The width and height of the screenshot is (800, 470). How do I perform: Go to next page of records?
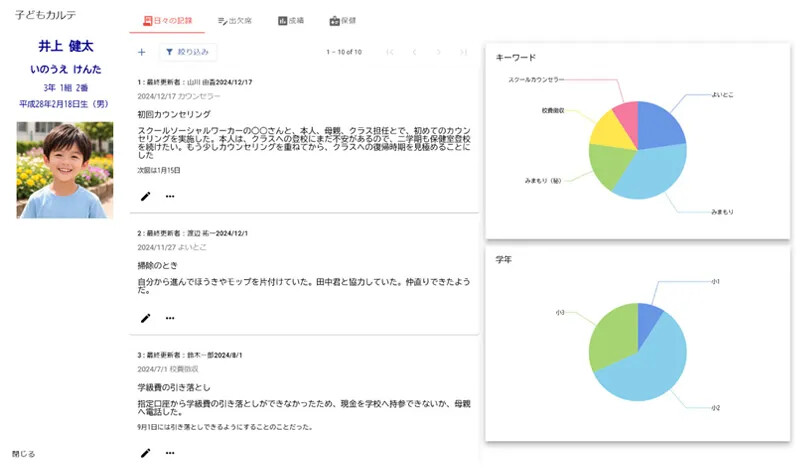point(438,52)
